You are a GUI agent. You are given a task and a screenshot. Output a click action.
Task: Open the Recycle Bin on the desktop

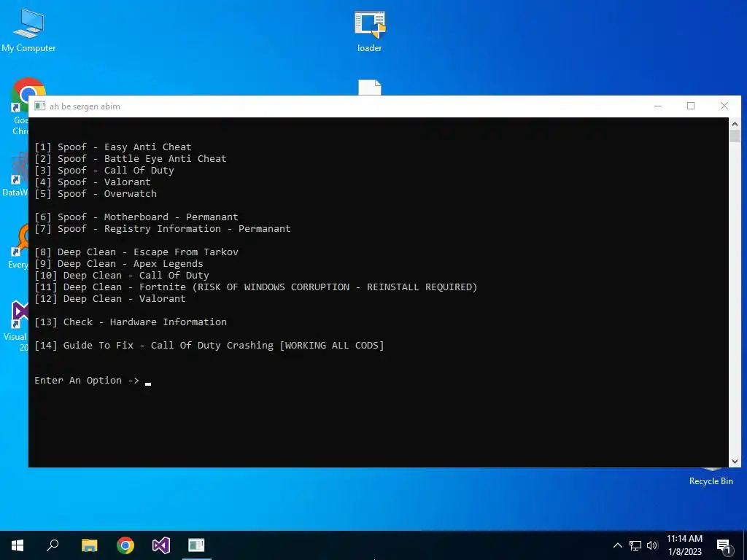point(711,478)
